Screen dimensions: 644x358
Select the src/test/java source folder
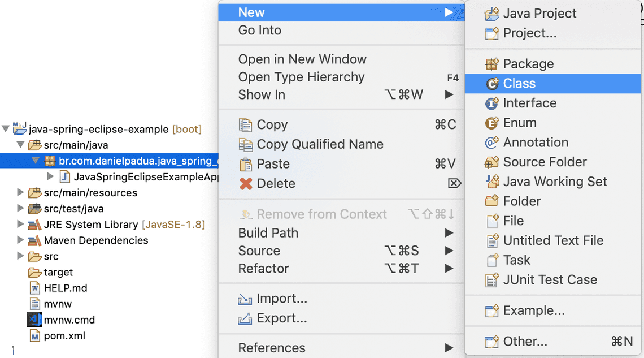coord(73,209)
